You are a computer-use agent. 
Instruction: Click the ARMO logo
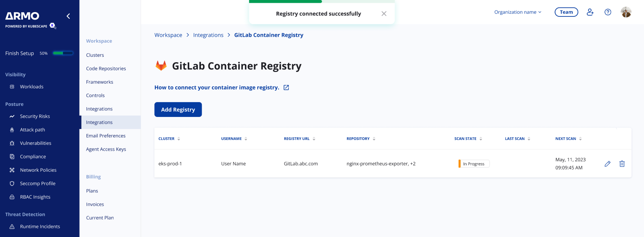click(22, 16)
